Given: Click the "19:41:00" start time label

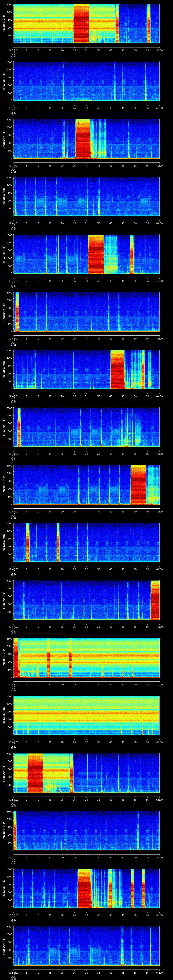Looking at the screenshot, I should pyautogui.click(x=13, y=281).
